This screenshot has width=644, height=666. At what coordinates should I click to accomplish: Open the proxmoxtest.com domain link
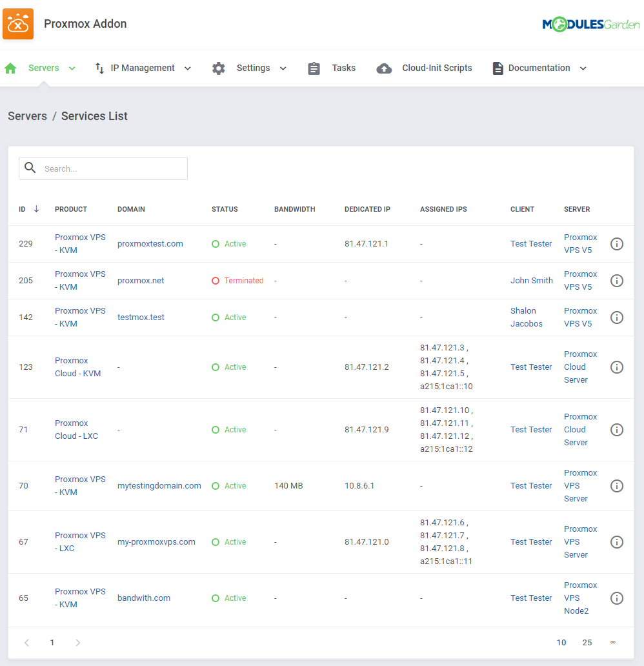(x=150, y=244)
